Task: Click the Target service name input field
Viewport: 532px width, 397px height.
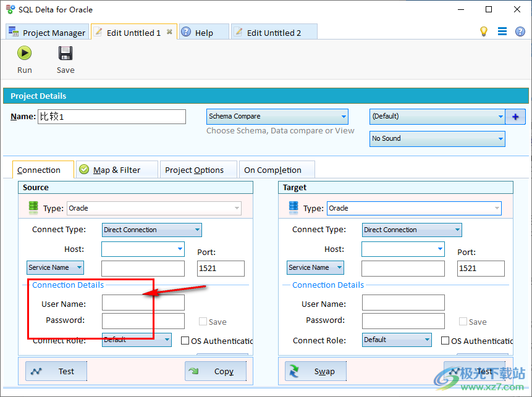Action: 403,269
